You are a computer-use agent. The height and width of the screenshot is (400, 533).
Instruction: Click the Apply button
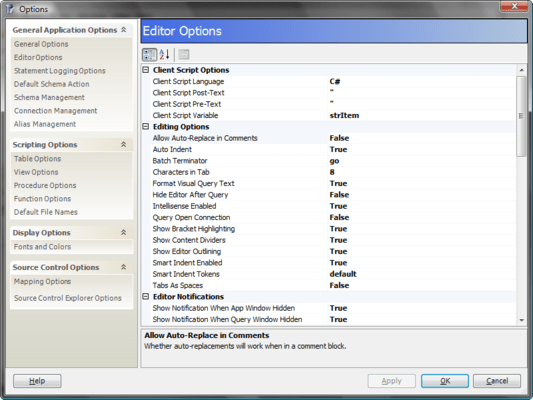tap(392, 381)
